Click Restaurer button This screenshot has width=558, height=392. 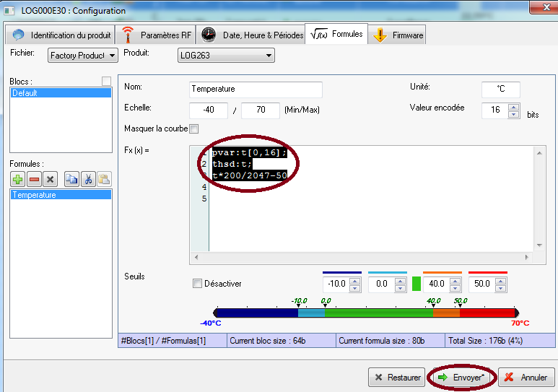tap(397, 378)
